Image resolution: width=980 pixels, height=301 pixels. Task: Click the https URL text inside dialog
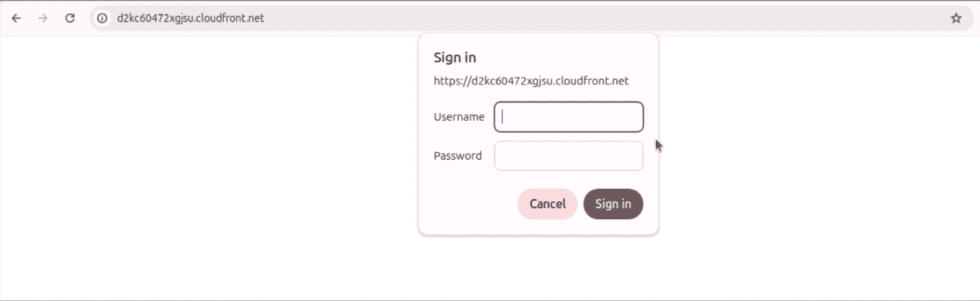click(531, 81)
